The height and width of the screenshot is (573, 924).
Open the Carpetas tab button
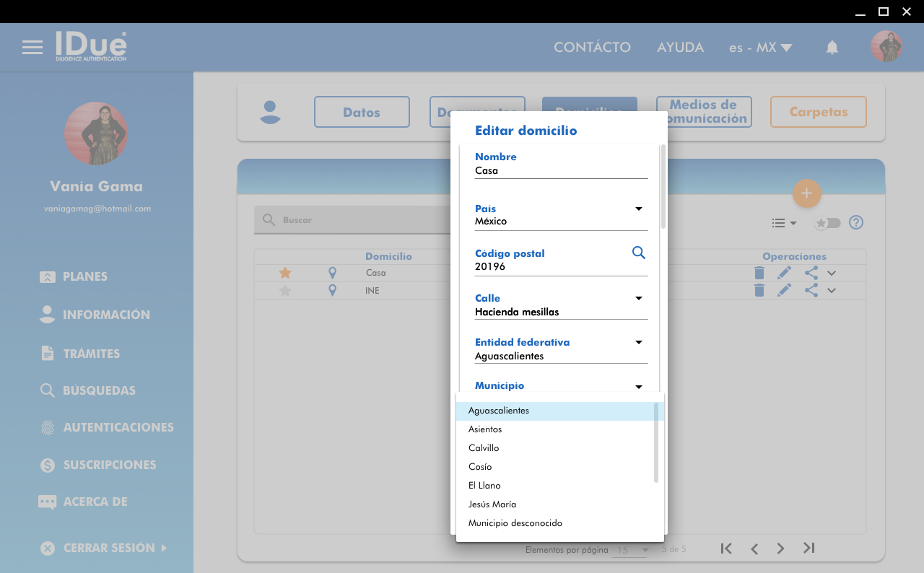tap(818, 112)
